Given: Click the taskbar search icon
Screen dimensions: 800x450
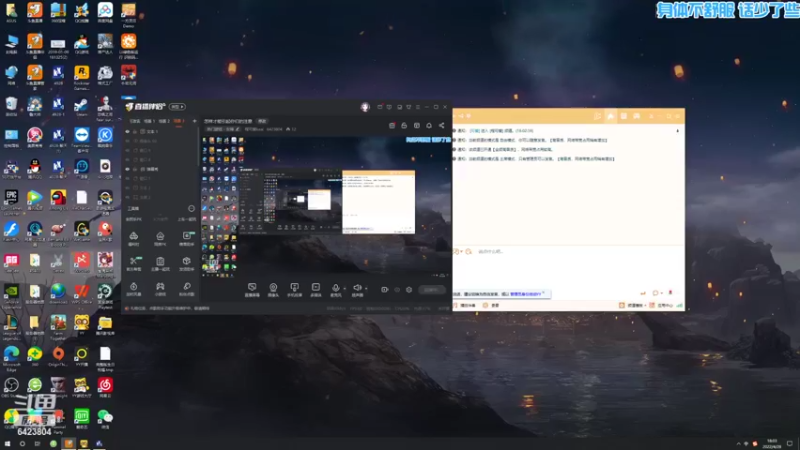Looking at the screenshot, I should [x=22, y=444].
